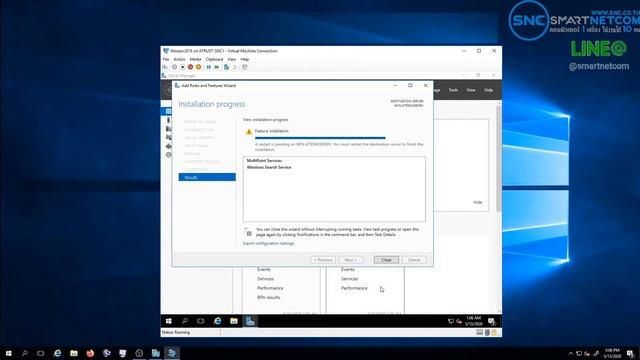The image size is (640, 360).
Task: Click the feature installation progress bar
Action: [320, 138]
